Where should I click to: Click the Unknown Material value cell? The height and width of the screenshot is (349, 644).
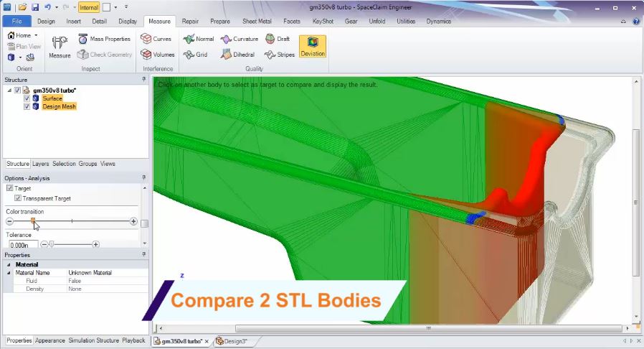(108, 273)
